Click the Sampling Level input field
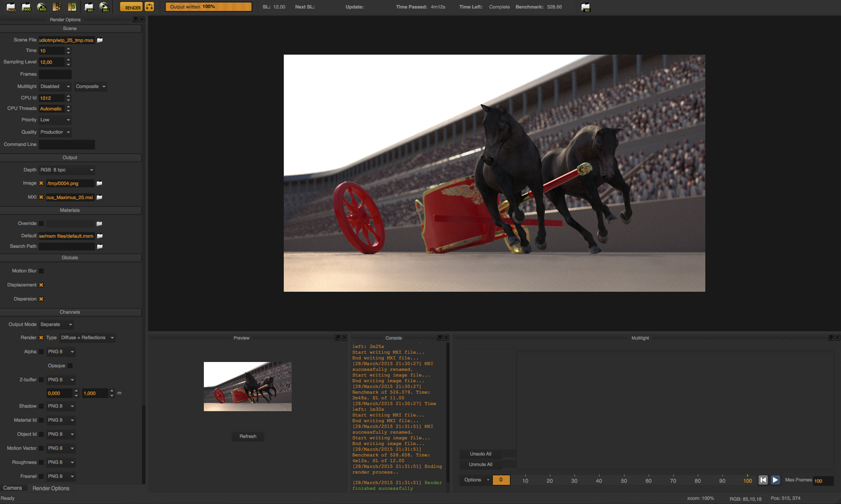This screenshot has height=504, width=841. (x=52, y=62)
